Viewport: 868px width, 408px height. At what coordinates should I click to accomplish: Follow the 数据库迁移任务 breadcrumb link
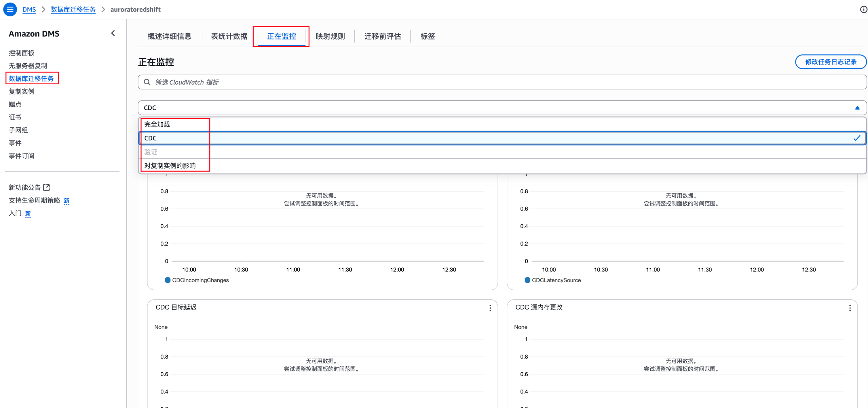73,10
